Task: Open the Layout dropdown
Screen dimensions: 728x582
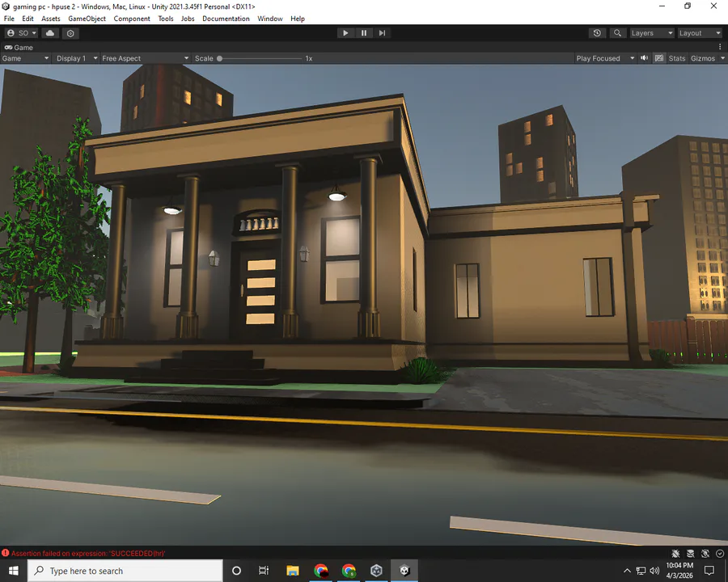Action: tap(700, 33)
